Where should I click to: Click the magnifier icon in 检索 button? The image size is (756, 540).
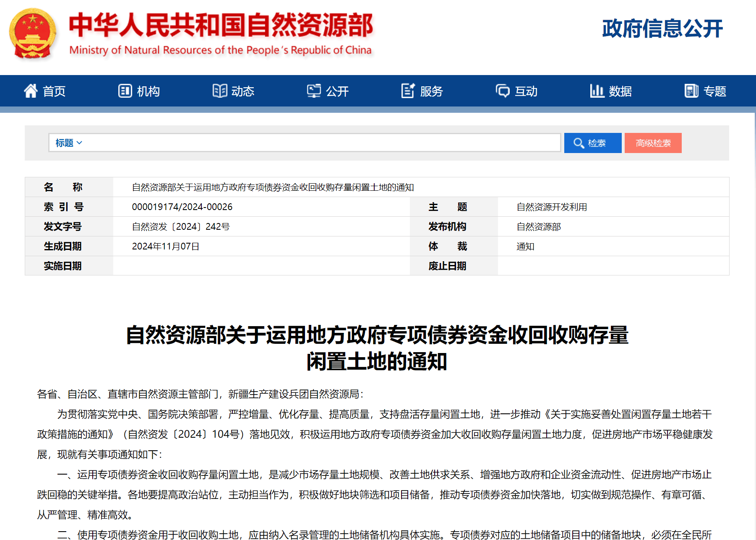click(579, 143)
